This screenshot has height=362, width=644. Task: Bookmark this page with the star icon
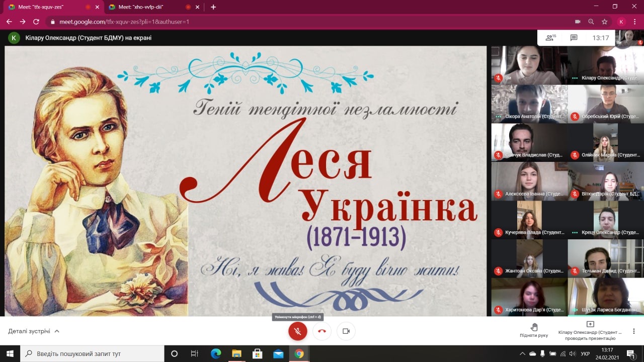click(x=604, y=22)
